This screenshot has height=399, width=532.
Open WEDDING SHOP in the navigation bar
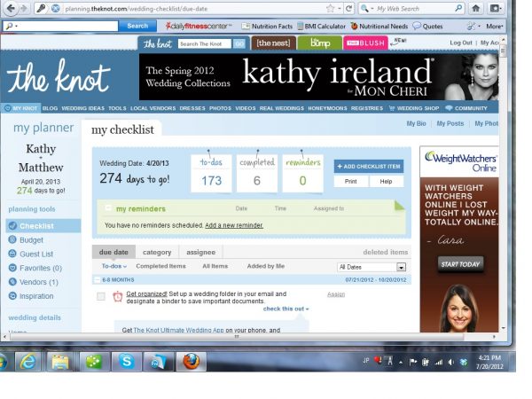(x=414, y=108)
